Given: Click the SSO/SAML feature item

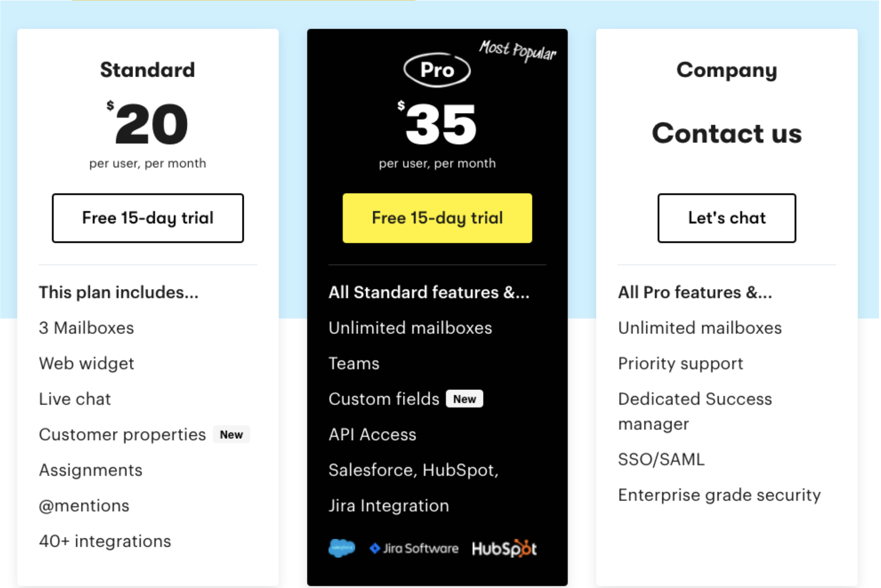Looking at the screenshot, I should coord(661,459).
